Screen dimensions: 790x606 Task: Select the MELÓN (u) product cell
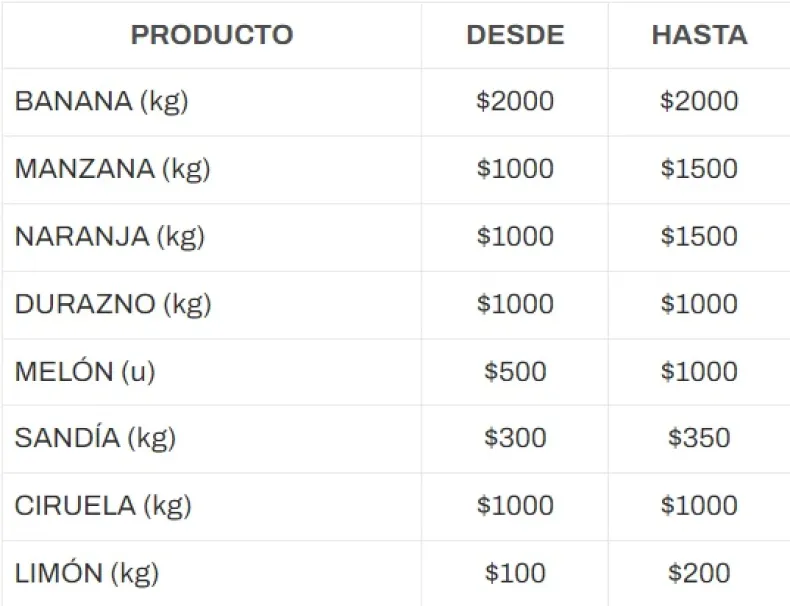(85, 371)
